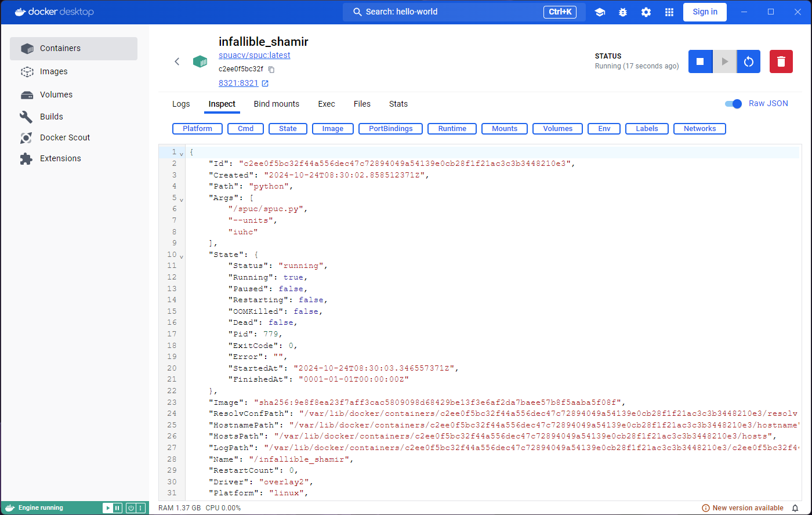Click the engine play control in status bar
This screenshot has width=812, height=515.
[107, 508]
